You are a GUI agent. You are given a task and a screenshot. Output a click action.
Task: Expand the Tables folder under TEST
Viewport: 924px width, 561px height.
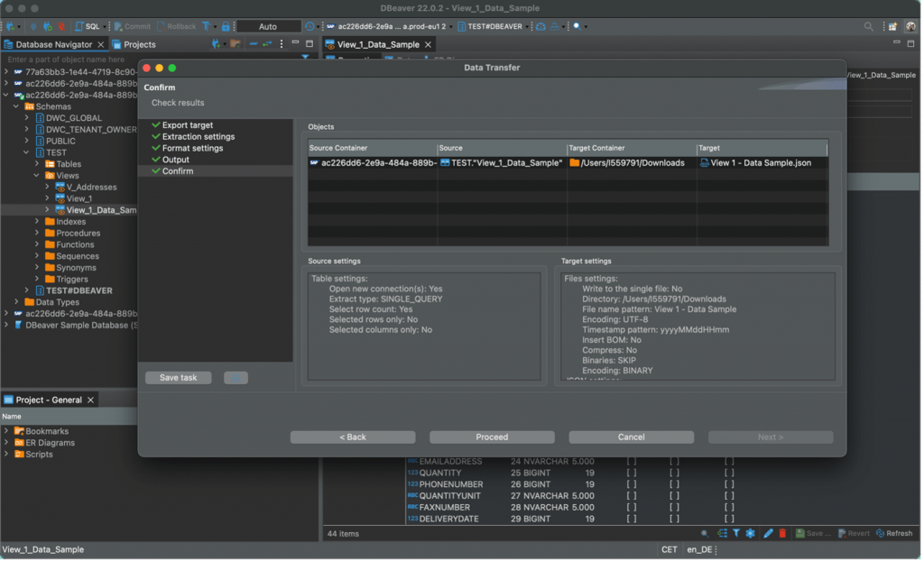point(37,164)
